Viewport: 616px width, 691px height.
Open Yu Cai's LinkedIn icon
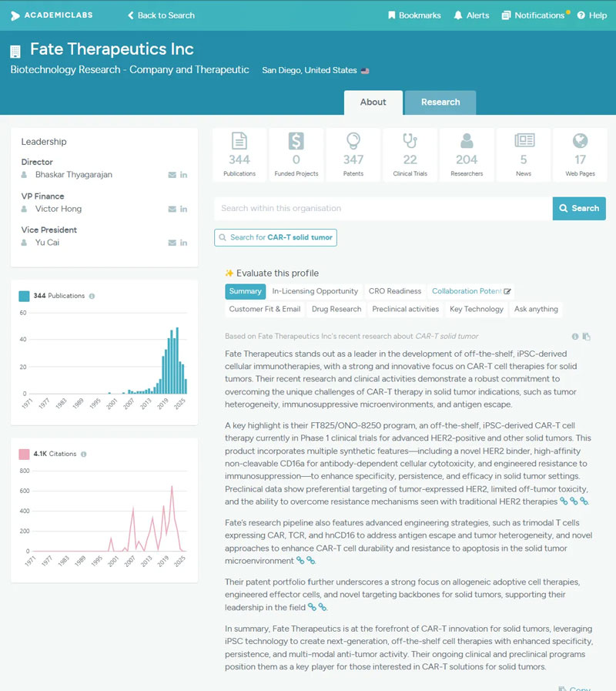tap(184, 243)
